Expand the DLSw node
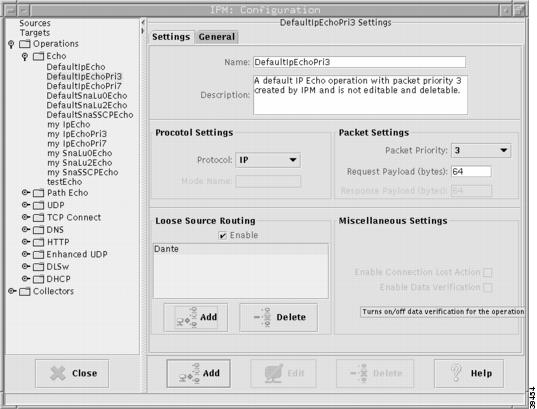 (26, 267)
